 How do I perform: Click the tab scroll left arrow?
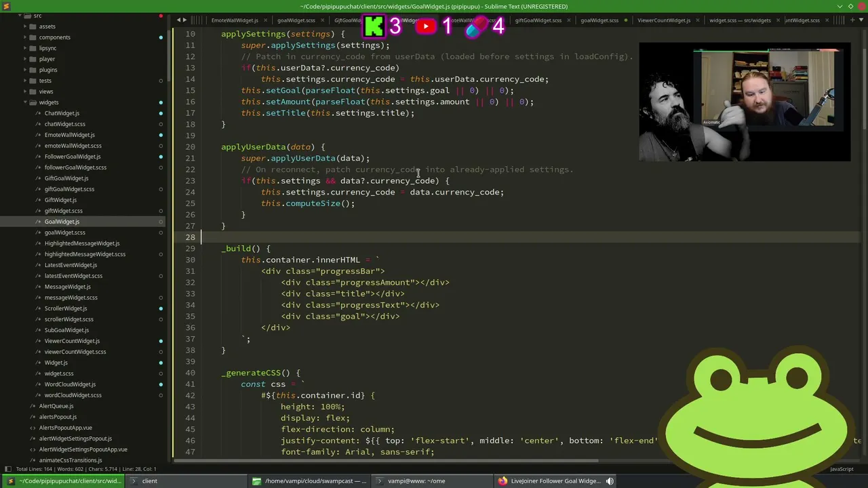[178, 20]
